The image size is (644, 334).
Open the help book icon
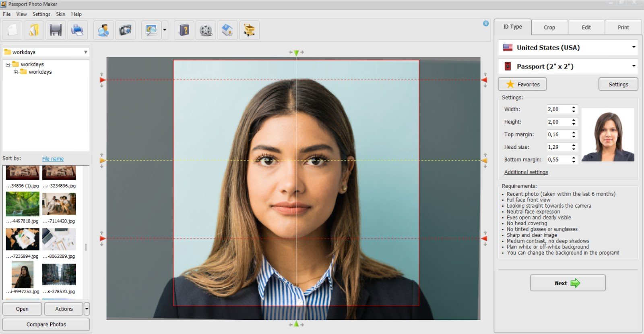(x=184, y=30)
